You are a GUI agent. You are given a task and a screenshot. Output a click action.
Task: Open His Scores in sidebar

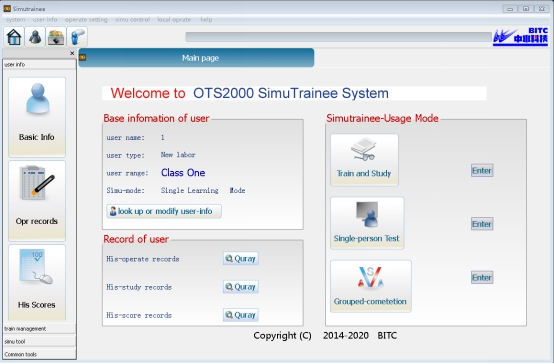click(x=37, y=282)
